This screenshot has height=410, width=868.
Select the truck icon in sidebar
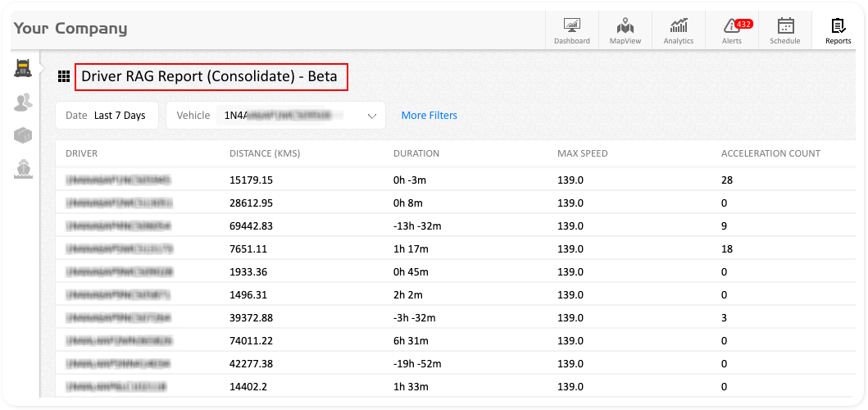click(x=23, y=68)
